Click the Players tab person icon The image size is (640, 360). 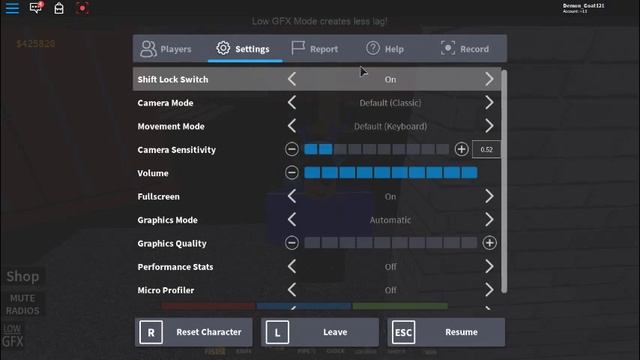click(148, 49)
